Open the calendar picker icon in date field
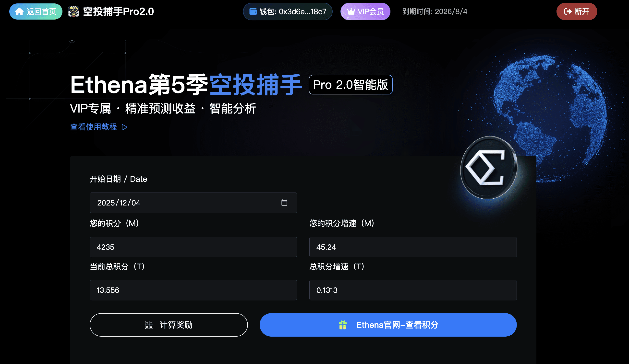The height and width of the screenshot is (364, 629). [x=284, y=203]
